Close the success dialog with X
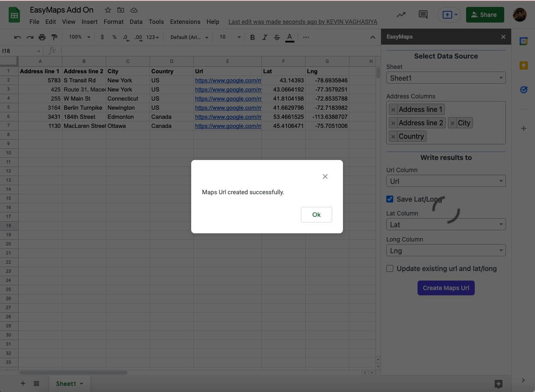 pyautogui.click(x=325, y=176)
